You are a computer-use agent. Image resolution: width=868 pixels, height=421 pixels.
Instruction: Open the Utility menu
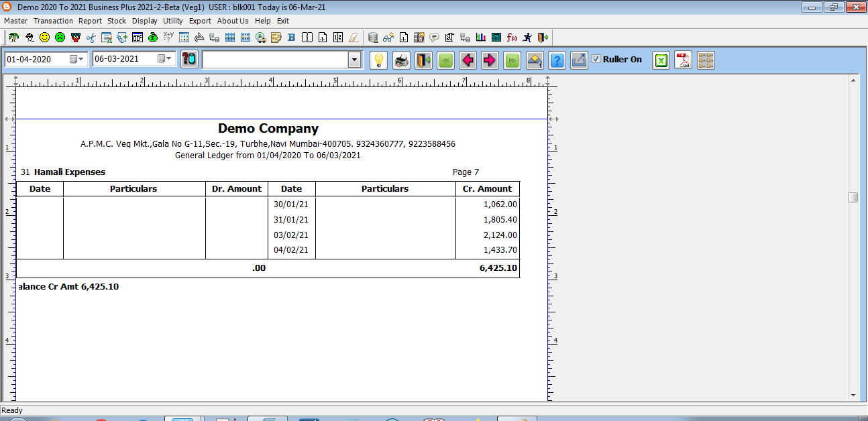[x=172, y=21]
